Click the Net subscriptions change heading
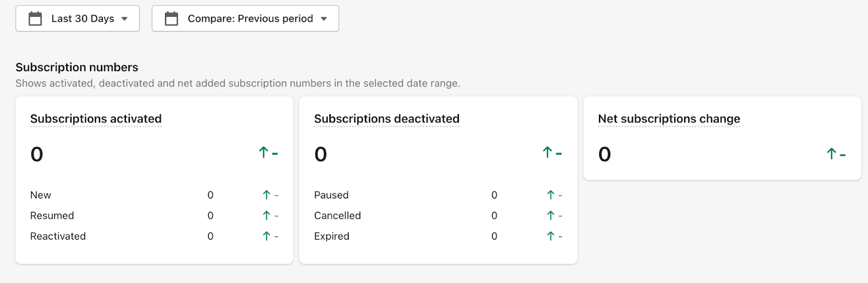Viewport: 868px width, 283px height. [x=669, y=119]
